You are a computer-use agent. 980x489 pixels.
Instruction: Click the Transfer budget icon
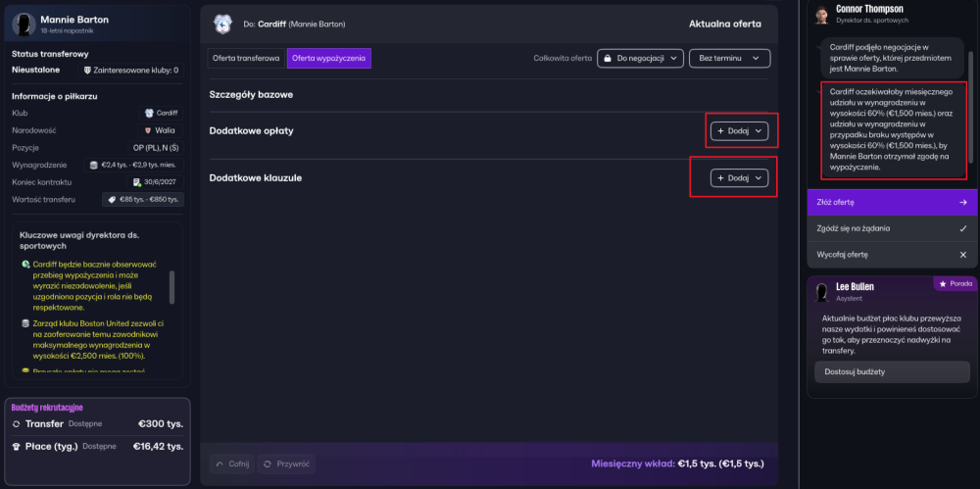tap(16, 424)
